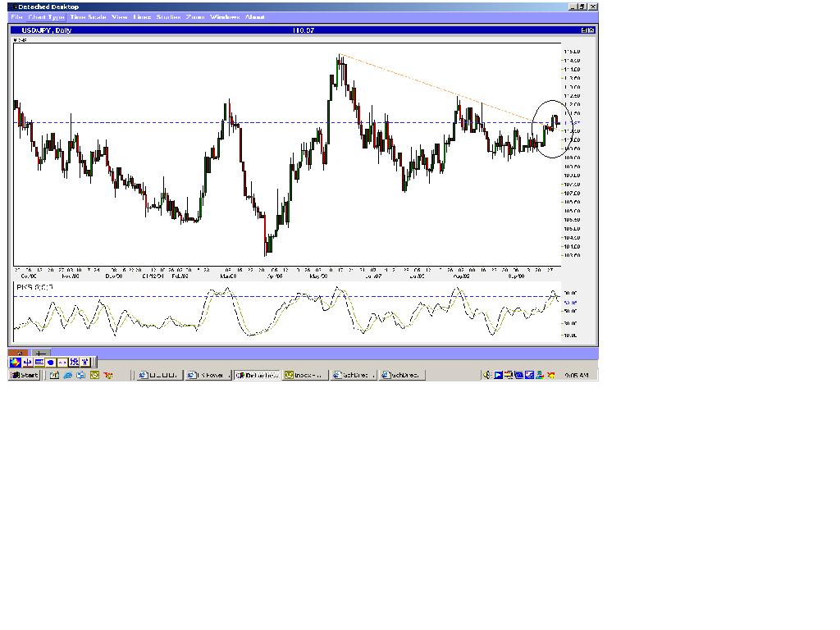Open the View menu
The height and width of the screenshot is (630, 840).
120,17
